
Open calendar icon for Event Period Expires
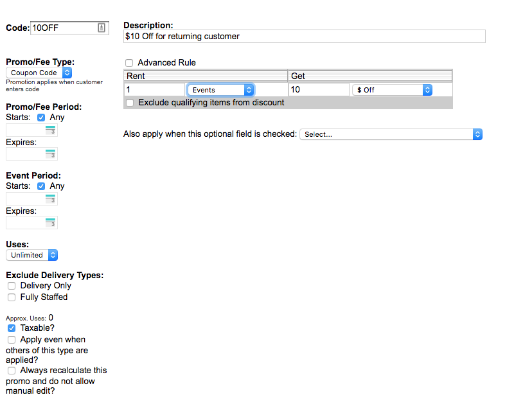[x=51, y=223]
